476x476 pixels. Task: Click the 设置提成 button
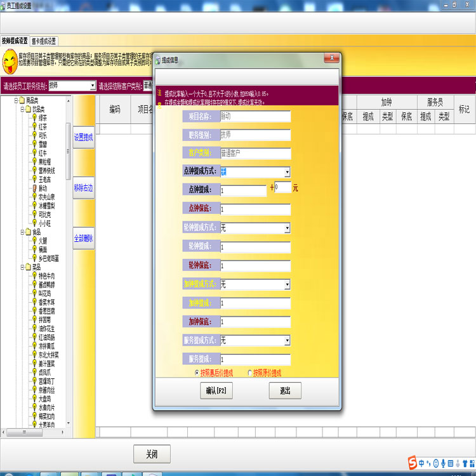coord(84,137)
